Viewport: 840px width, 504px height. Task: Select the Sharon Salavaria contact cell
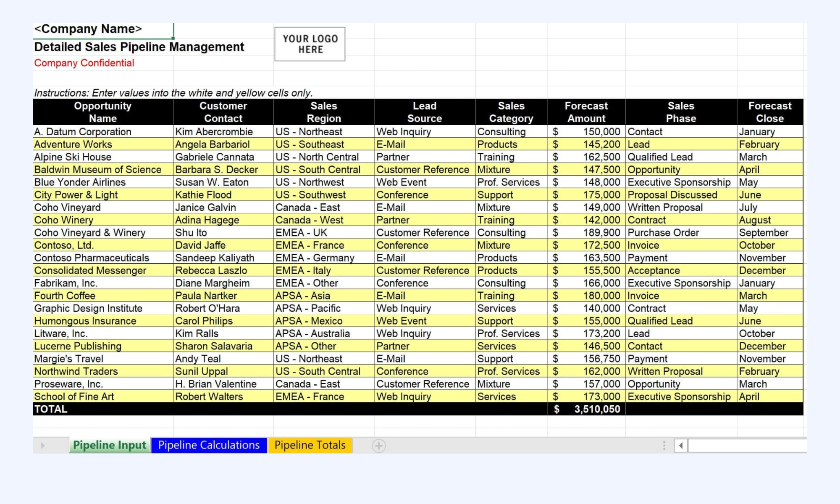tap(223, 346)
